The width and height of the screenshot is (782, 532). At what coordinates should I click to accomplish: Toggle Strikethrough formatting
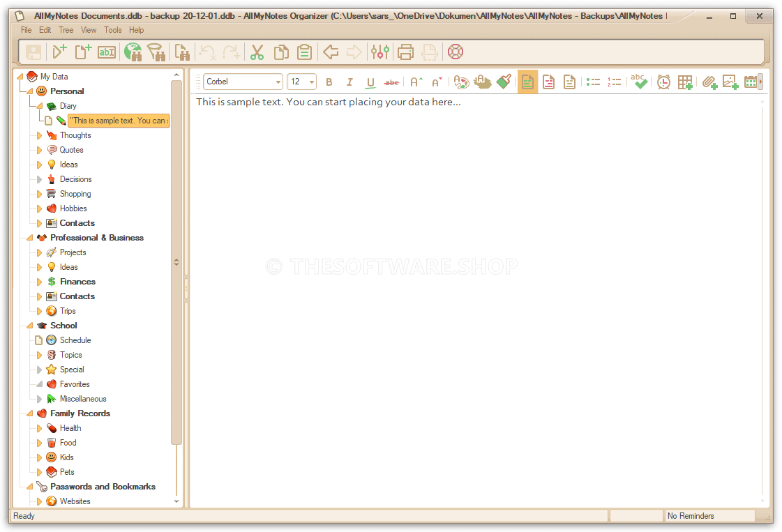[x=391, y=82]
